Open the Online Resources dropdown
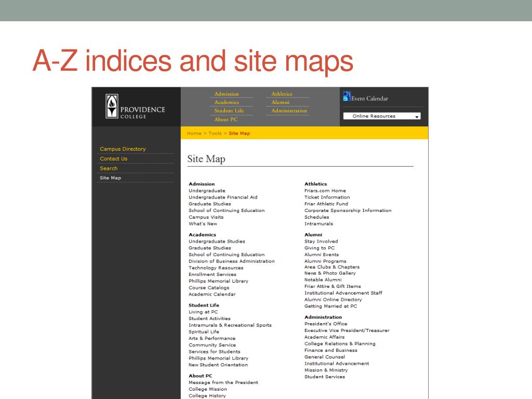The width and height of the screenshot is (532, 399). pos(382,116)
